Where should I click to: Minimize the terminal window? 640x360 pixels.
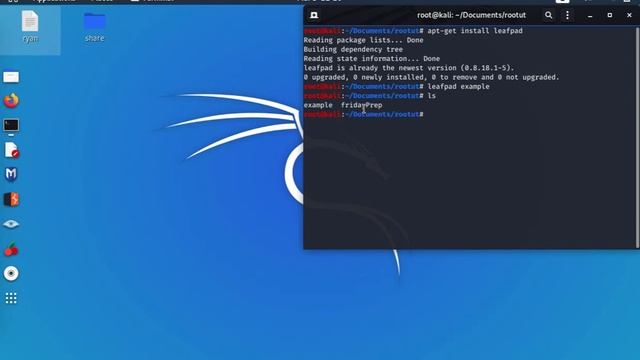[590, 16]
